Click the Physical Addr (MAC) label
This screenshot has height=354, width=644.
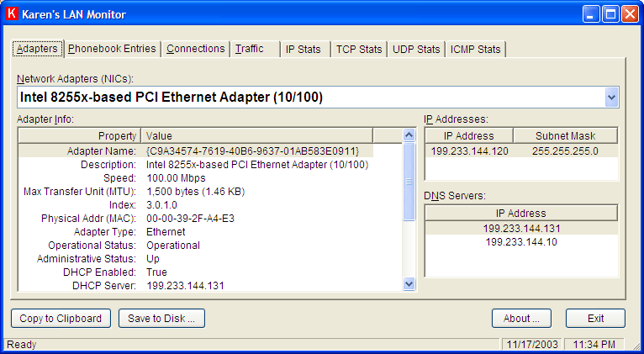click(88, 219)
